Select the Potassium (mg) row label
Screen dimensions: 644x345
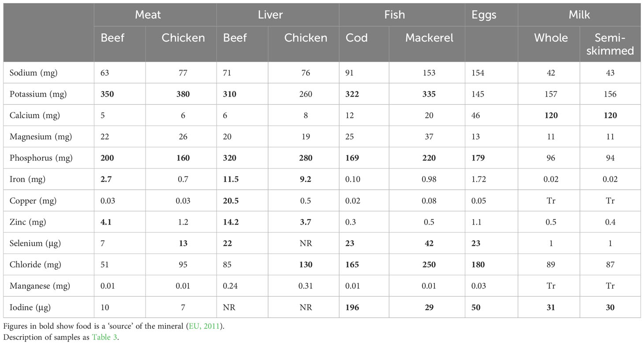[x=38, y=94]
